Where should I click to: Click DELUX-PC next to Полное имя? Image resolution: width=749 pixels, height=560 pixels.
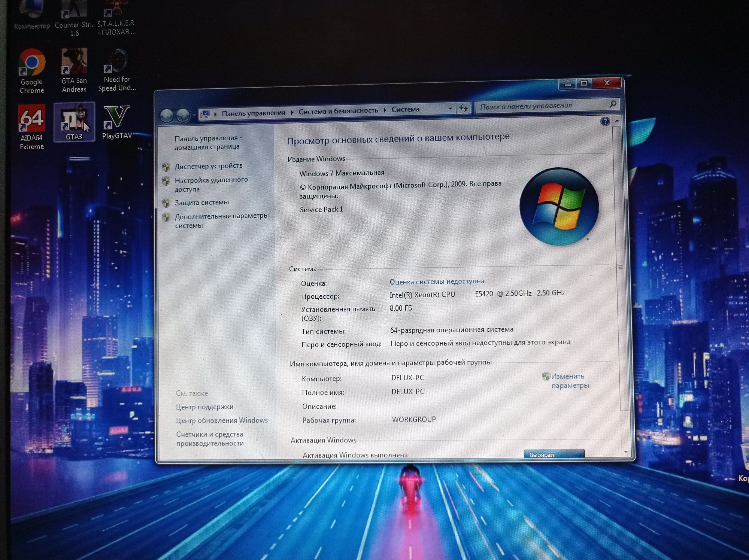pyautogui.click(x=408, y=392)
